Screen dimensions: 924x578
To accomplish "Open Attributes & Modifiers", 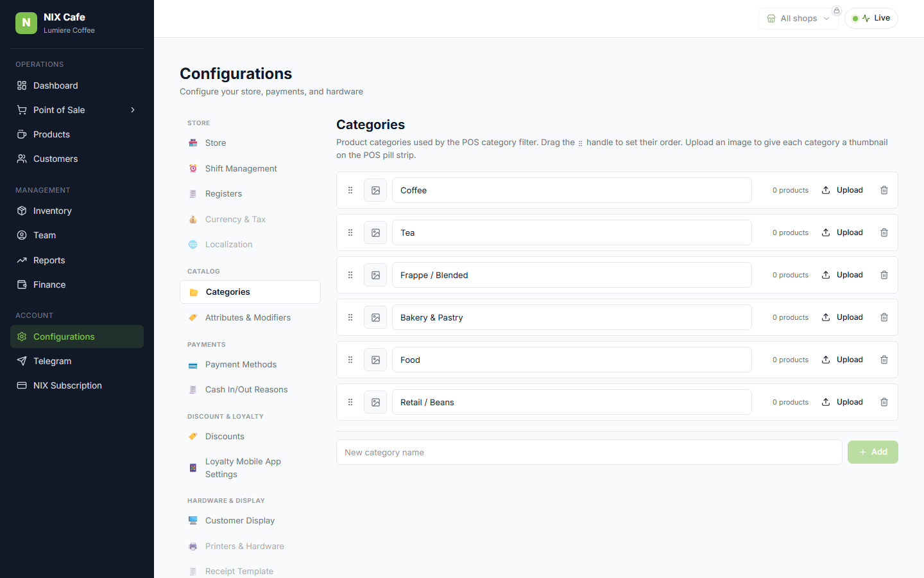I will (250, 317).
